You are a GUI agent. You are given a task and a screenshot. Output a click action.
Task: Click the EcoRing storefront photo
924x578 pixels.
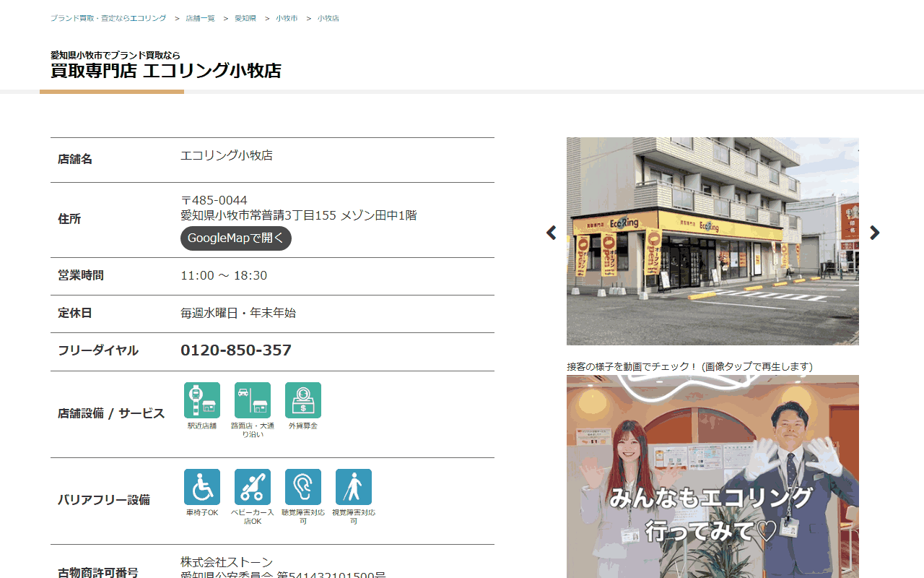click(712, 241)
